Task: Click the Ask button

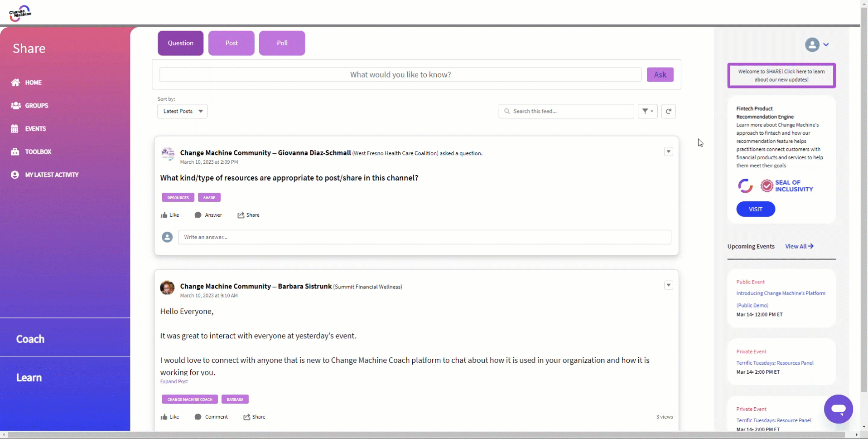Action: coord(660,75)
